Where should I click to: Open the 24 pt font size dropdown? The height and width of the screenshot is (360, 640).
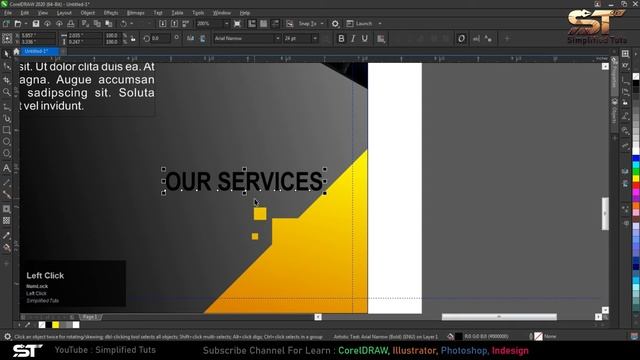[x=315, y=38]
